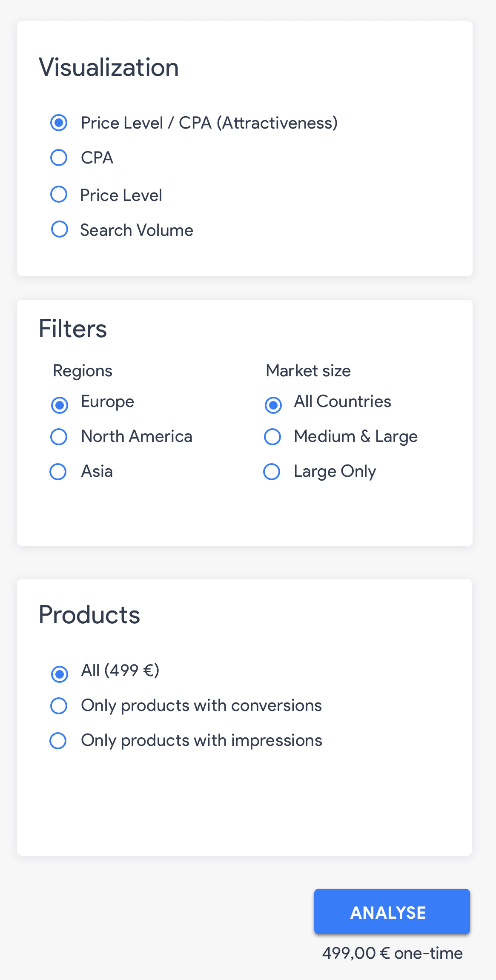
Task: Choose Price Level visualization
Action: [59, 194]
